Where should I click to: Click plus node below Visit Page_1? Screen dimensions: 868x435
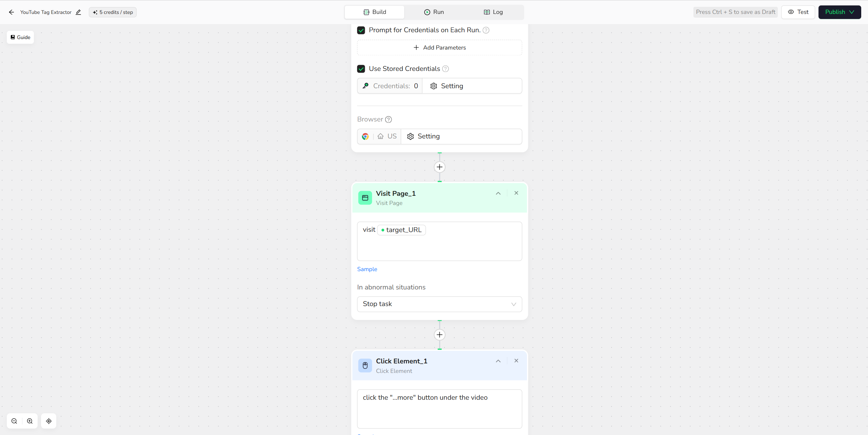point(439,335)
